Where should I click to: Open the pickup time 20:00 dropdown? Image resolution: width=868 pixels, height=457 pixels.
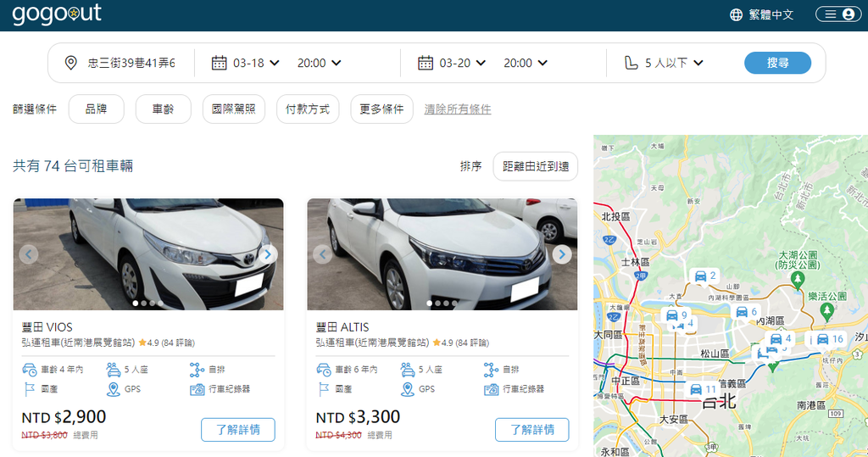tap(319, 63)
